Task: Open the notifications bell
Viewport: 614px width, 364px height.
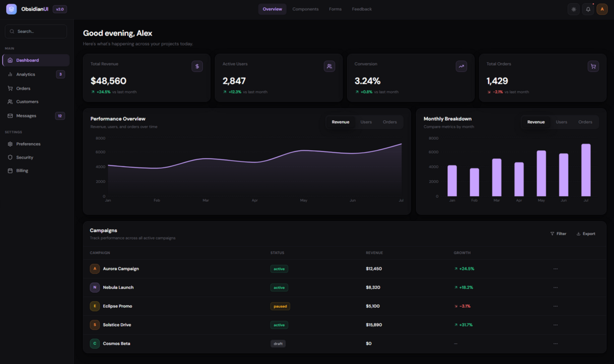Action: (x=588, y=9)
